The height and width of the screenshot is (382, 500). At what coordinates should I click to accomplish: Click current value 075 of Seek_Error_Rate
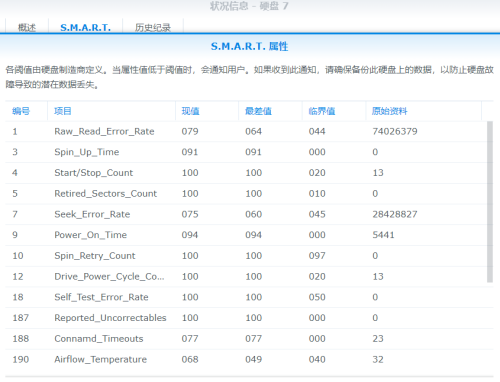point(190,214)
